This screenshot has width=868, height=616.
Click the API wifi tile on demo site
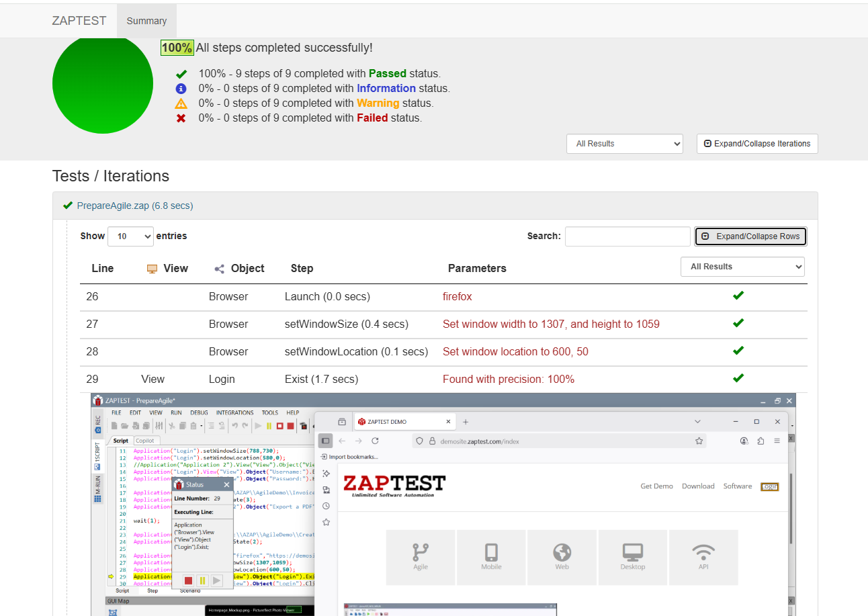point(703,557)
